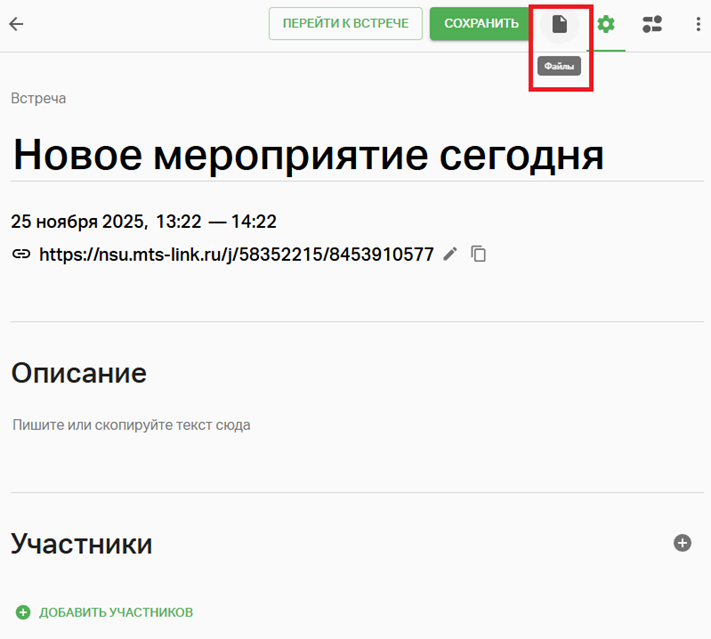This screenshot has width=711, height=639.
Task: Click the Участники section heading
Action: (81, 544)
